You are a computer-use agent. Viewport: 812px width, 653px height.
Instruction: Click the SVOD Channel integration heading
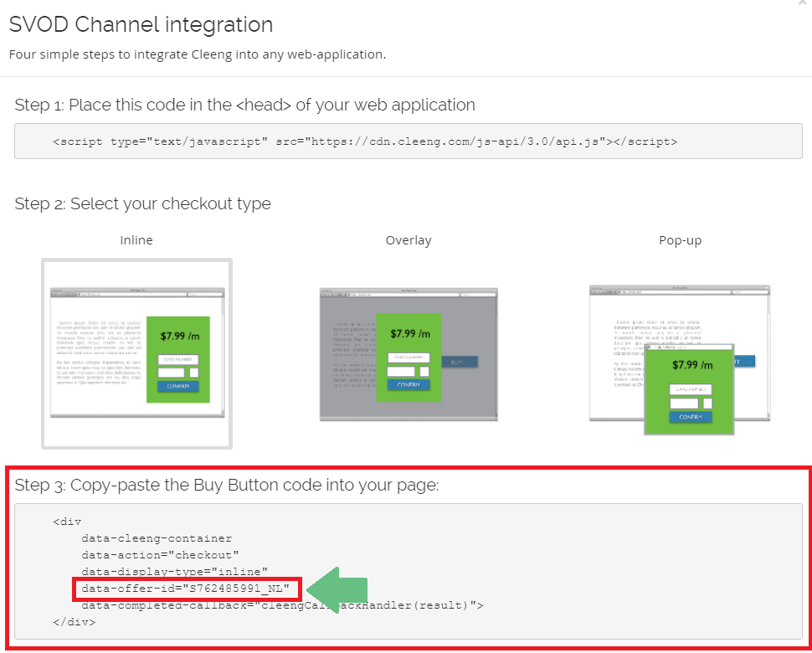pos(141,24)
